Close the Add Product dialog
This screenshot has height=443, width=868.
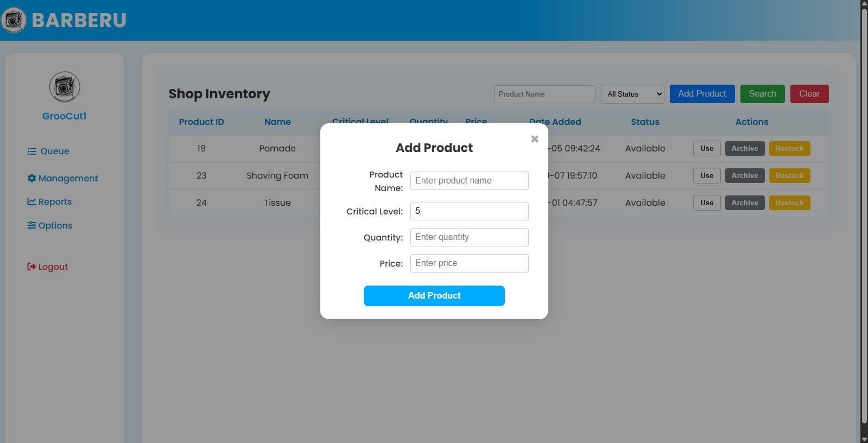[x=535, y=139]
